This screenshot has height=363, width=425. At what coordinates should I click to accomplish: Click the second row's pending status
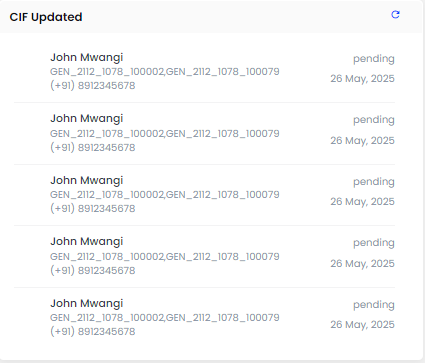(374, 120)
